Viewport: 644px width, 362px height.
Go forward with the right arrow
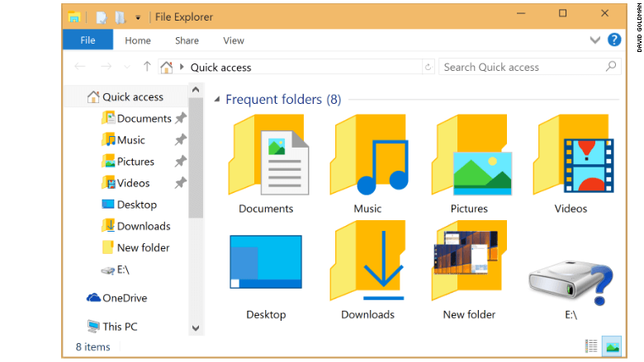tap(106, 67)
